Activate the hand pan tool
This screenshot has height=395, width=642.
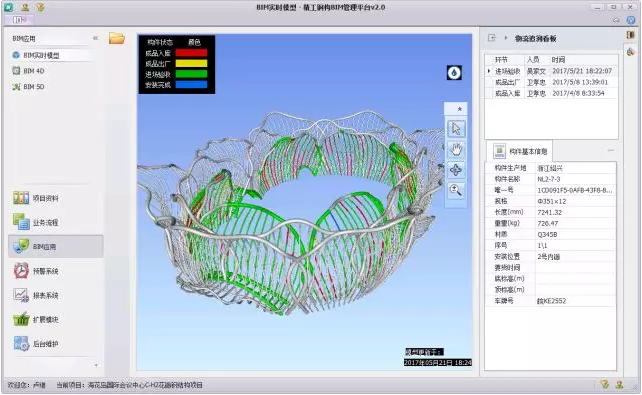tap(456, 149)
